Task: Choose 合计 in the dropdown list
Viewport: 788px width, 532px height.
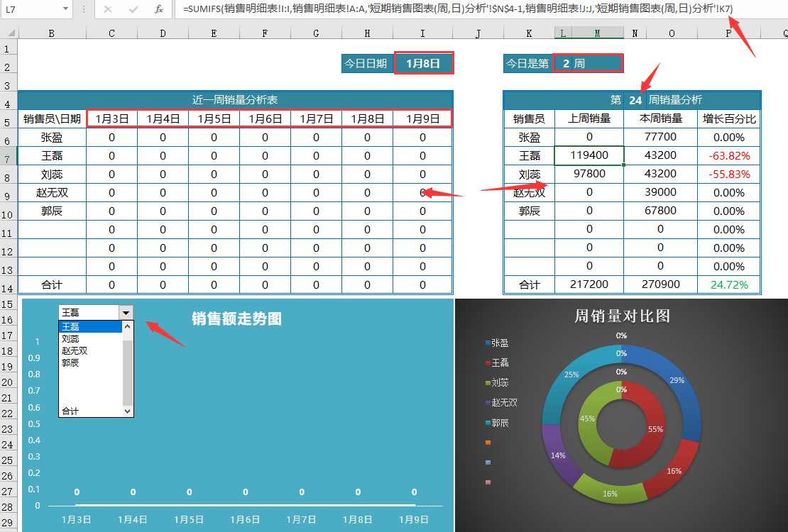Action: click(x=90, y=411)
